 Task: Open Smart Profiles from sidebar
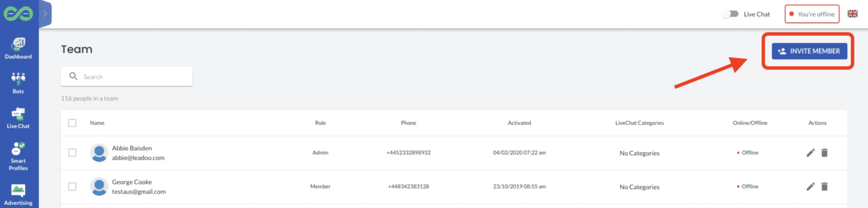click(x=18, y=155)
